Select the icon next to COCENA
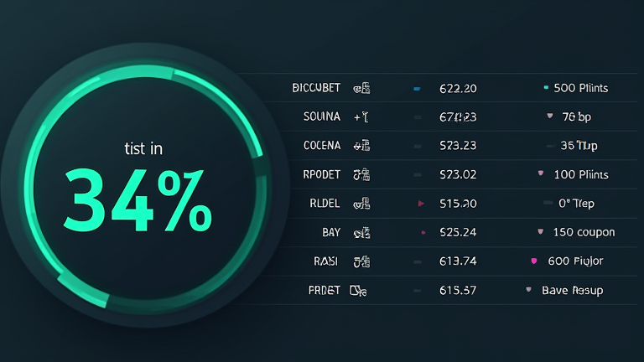The height and width of the screenshot is (362, 644). [361, 146]
